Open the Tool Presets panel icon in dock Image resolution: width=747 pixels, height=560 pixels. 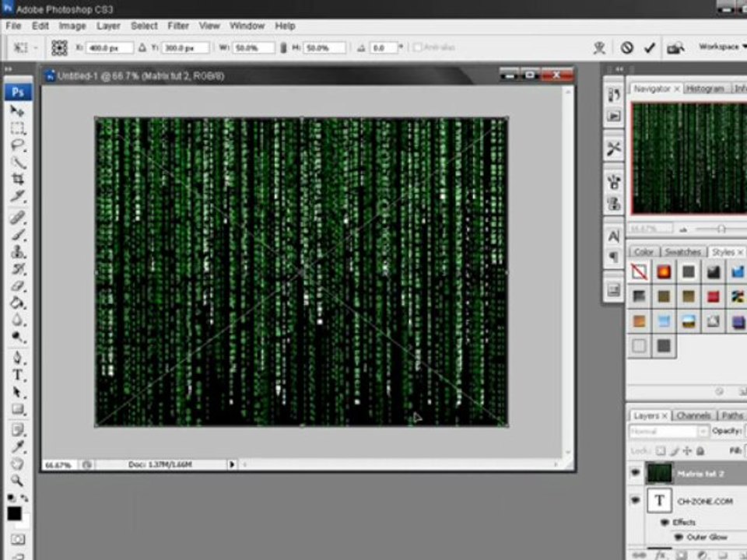coord(614,148)
